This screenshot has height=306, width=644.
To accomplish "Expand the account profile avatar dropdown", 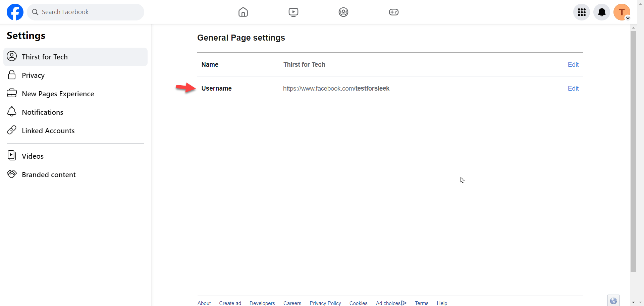I will coord(622,12).
